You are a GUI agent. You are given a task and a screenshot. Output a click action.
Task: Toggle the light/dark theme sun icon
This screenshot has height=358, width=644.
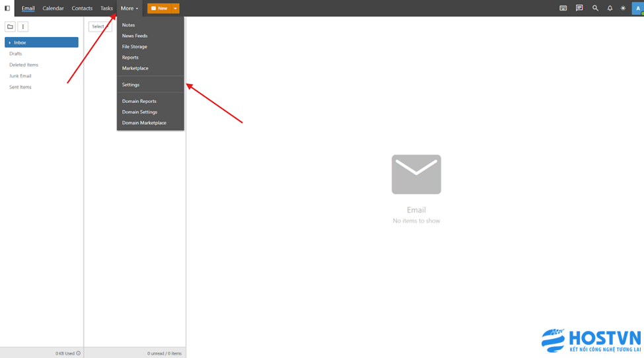tap(623, 9)
